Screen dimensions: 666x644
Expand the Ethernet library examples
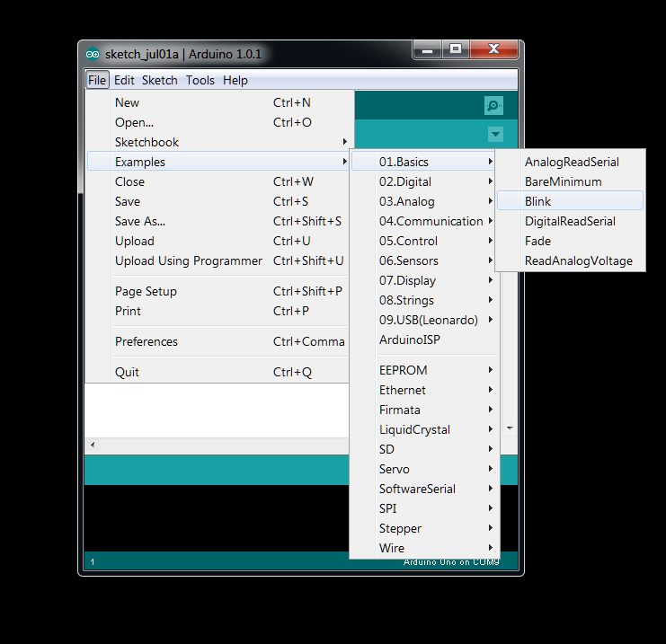point(425,390)
